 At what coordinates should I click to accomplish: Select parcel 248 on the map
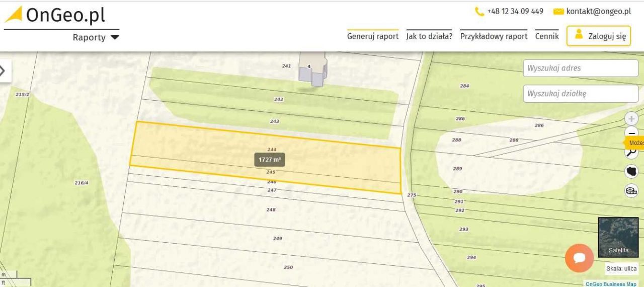coord(271,209)
